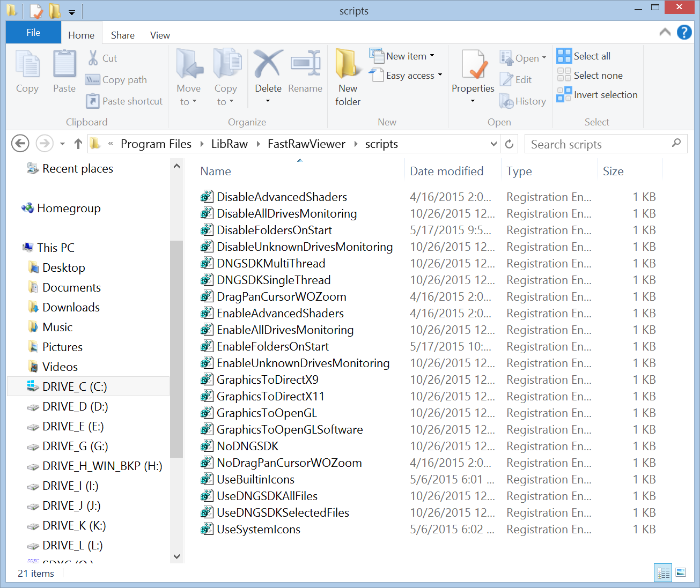Screen dimensions: 700x588
Task: Click Select none in the ribbon
Action: (598, 76)
